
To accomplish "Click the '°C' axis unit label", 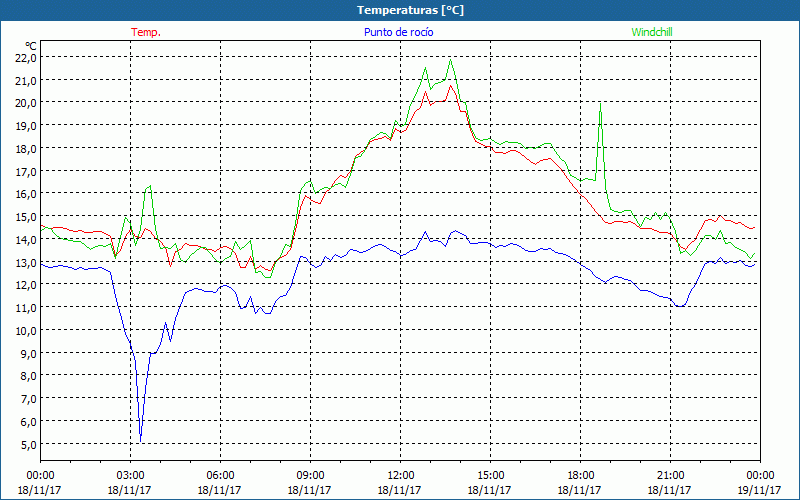I will (x=31, y=46).
